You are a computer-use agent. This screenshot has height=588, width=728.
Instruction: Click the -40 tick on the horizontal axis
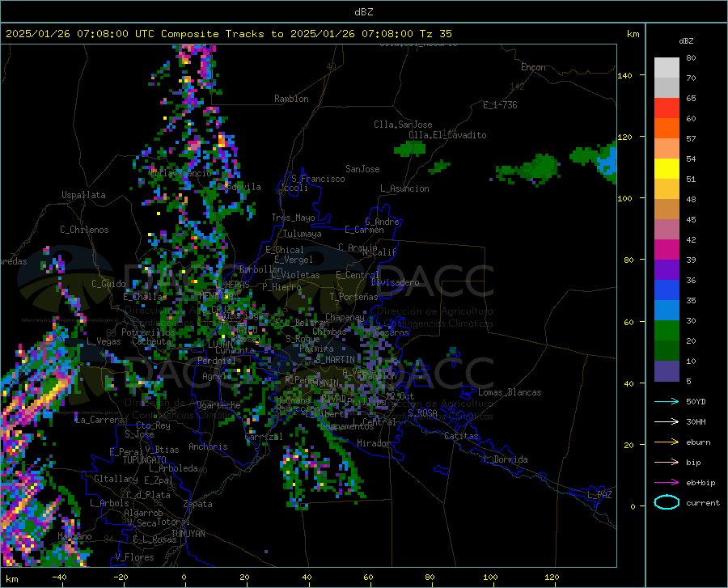[x=59, y=577]
